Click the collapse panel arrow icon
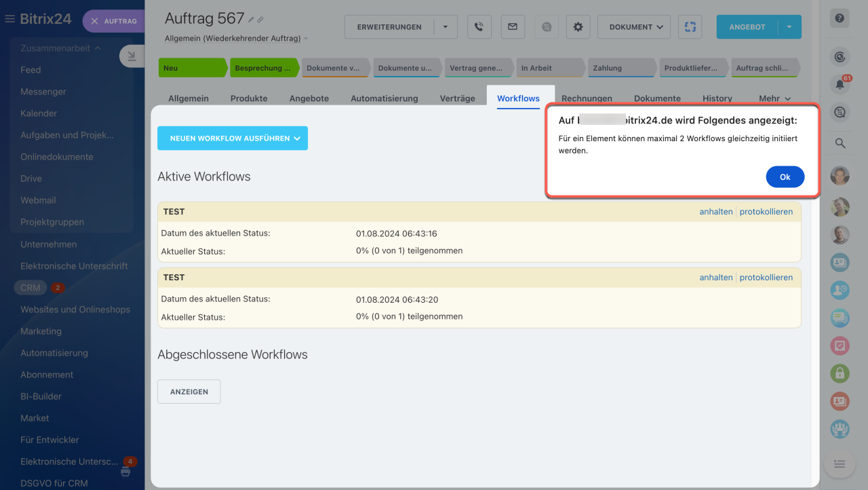This screenshot has height=490, width=868. pos(132,56)
